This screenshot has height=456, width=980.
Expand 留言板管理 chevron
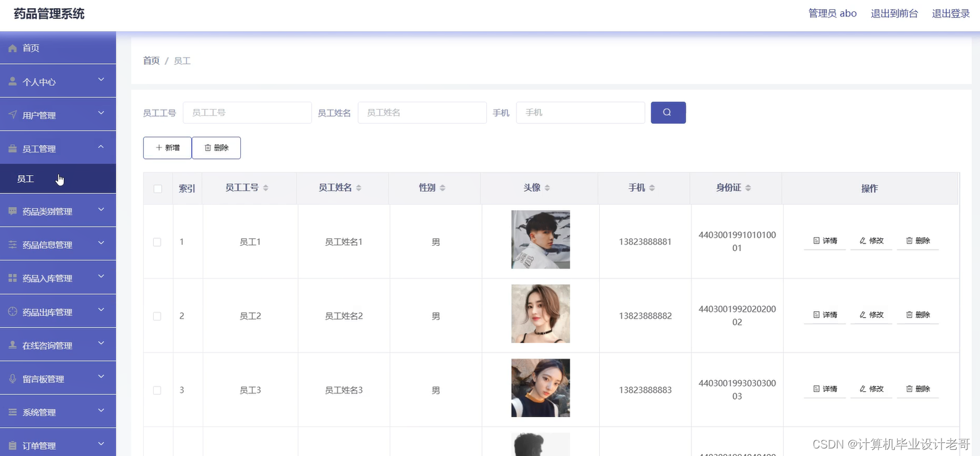[x=101, y=376]
